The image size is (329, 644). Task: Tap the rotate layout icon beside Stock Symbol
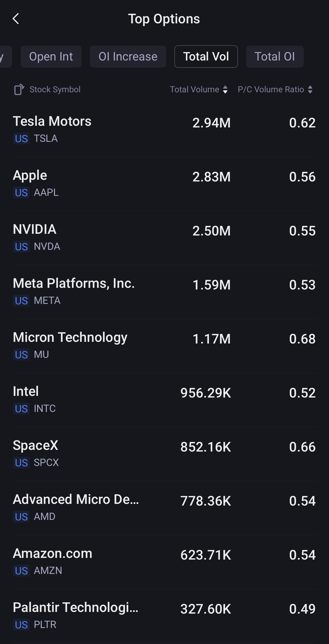[x=19, y=89]
